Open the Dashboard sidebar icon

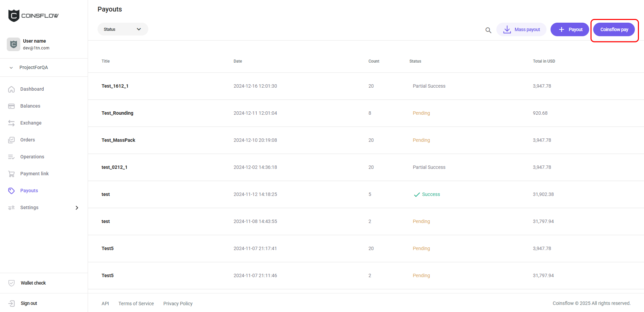(x=11, y=89)
